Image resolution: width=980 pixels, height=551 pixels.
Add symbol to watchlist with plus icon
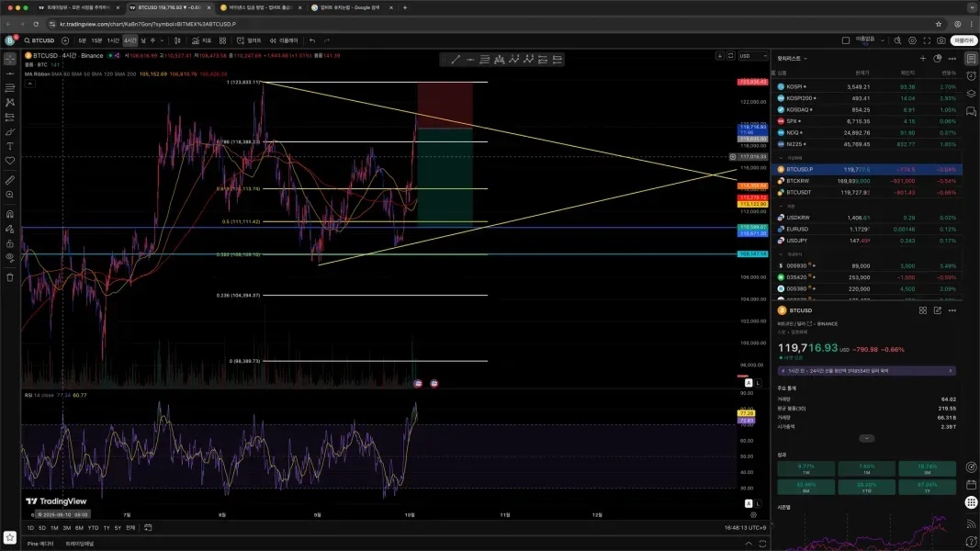[923, 58]
